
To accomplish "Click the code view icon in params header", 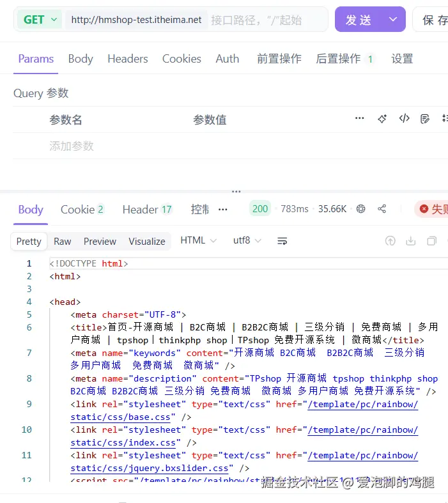I will click(x=404, y=119).
